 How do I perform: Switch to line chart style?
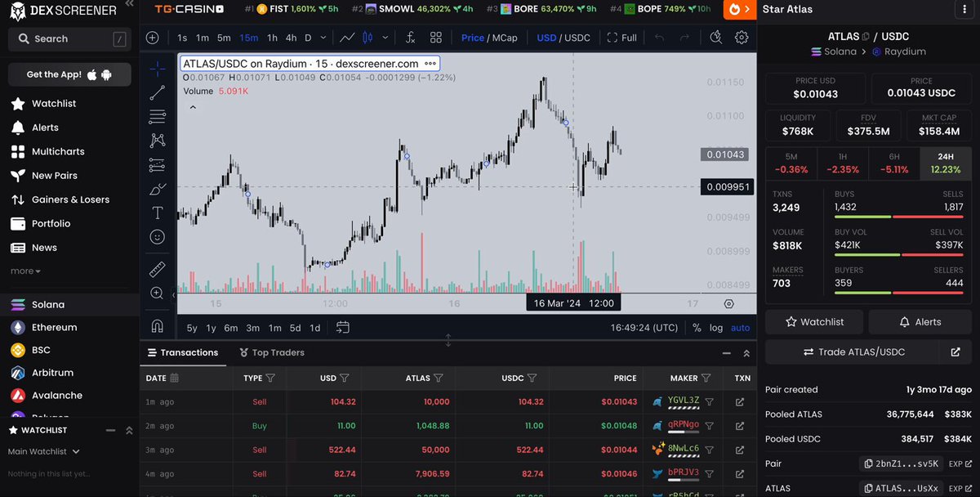point(347,38)
